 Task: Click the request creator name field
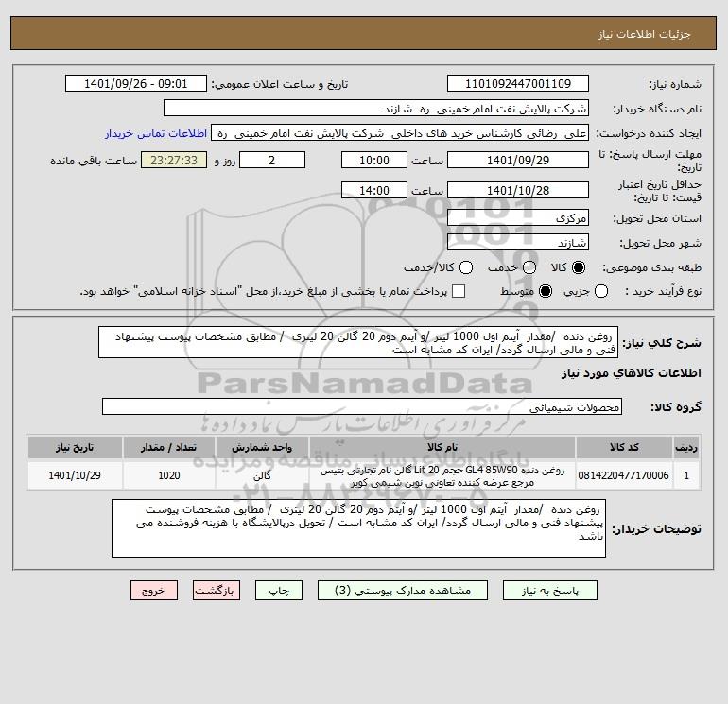tap(400, 133)
